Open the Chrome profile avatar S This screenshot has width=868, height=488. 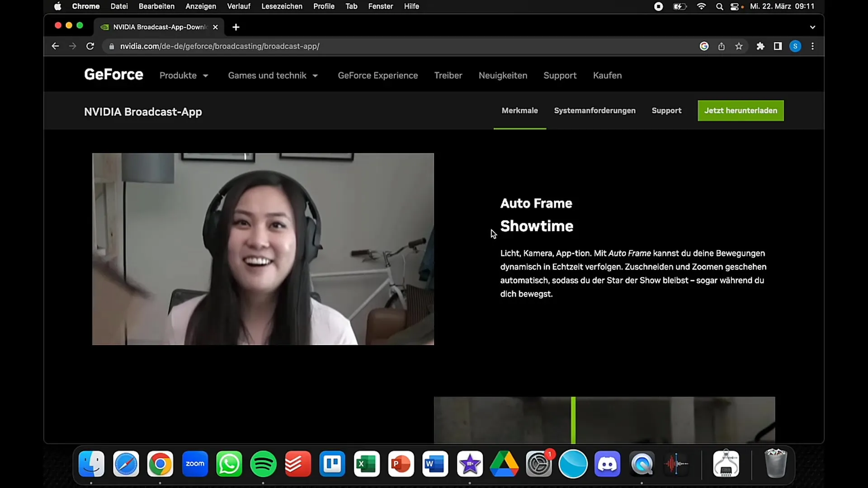click(795, 46)
